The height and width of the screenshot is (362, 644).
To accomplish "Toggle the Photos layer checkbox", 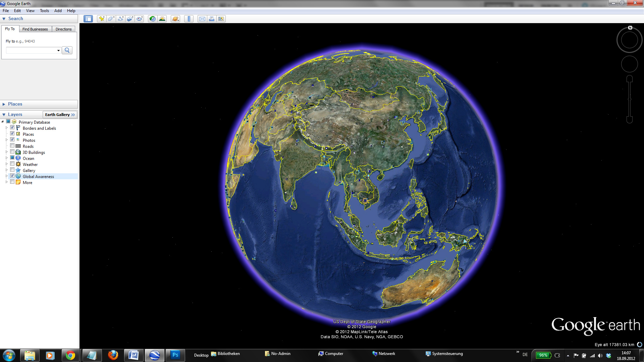I will pyautogui.click(x=12, y=140).
